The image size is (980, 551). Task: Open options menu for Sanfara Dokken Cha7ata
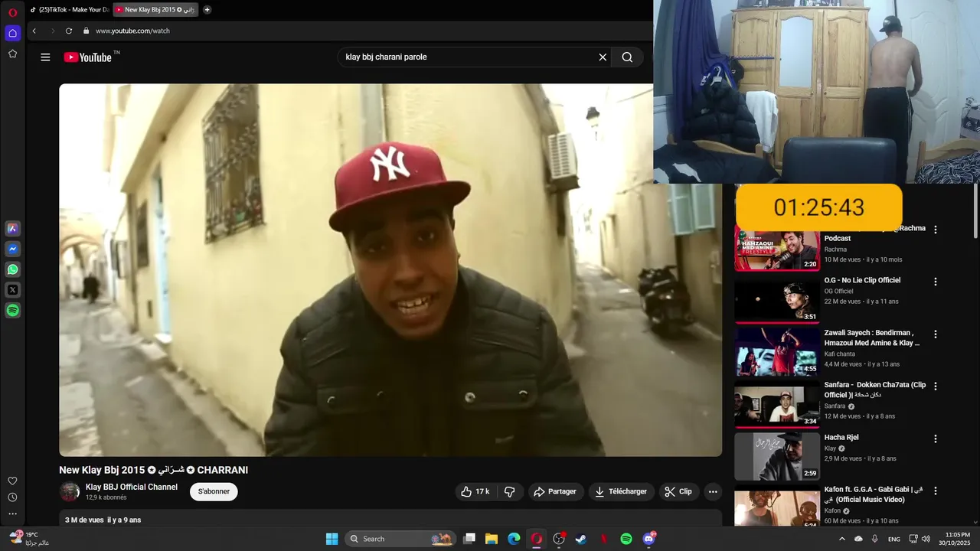(x=935, y=386)
